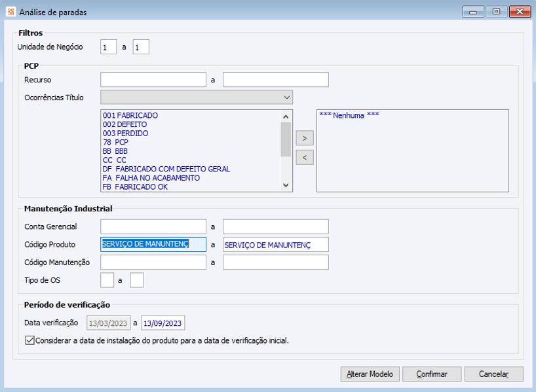This screenshot has height=392, width=536.
Task: Select 'DF FABRICADO COM DEFEITO GERAL' entry
Action: coord(166,169)
